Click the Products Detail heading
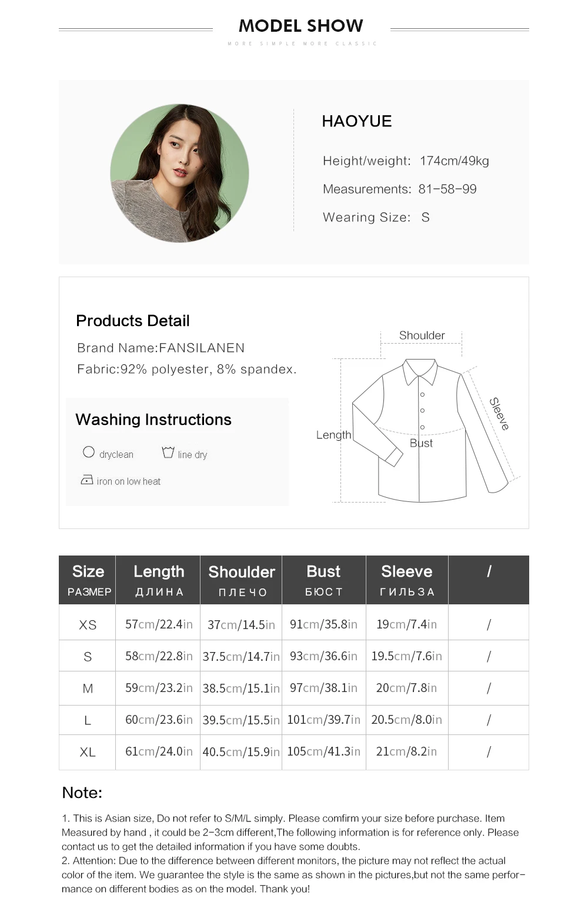 click(x=133, y=321)
